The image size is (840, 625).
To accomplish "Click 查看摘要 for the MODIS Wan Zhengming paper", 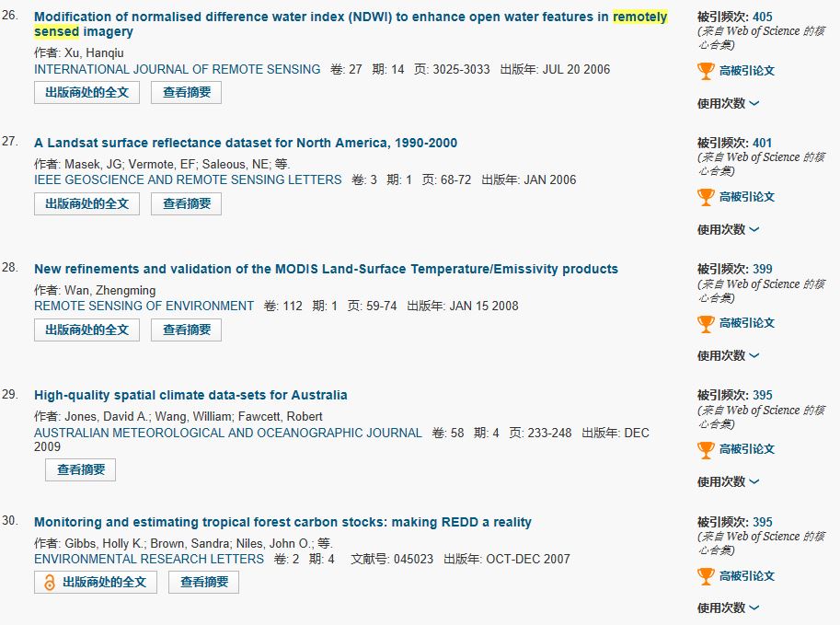I will 187,330.
